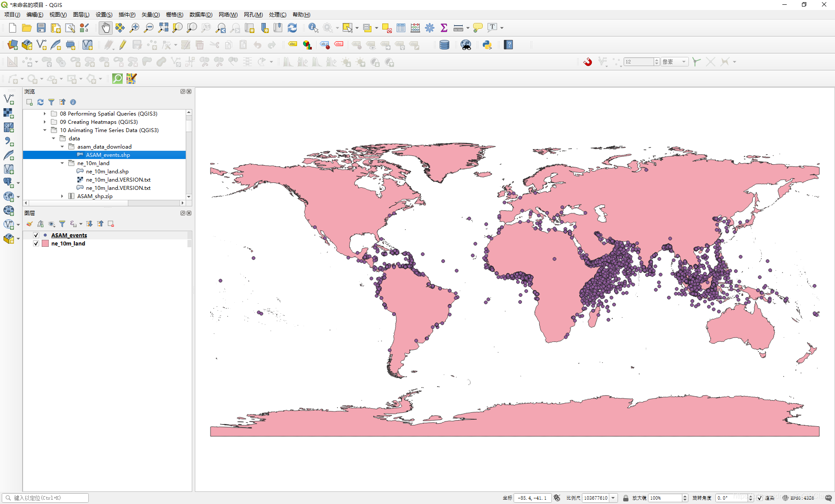Image resolution: width=835 pixels, height=504 pixels.
Task: Refresh the map canvas using the blue arrows icon
Action: [292, 28]
